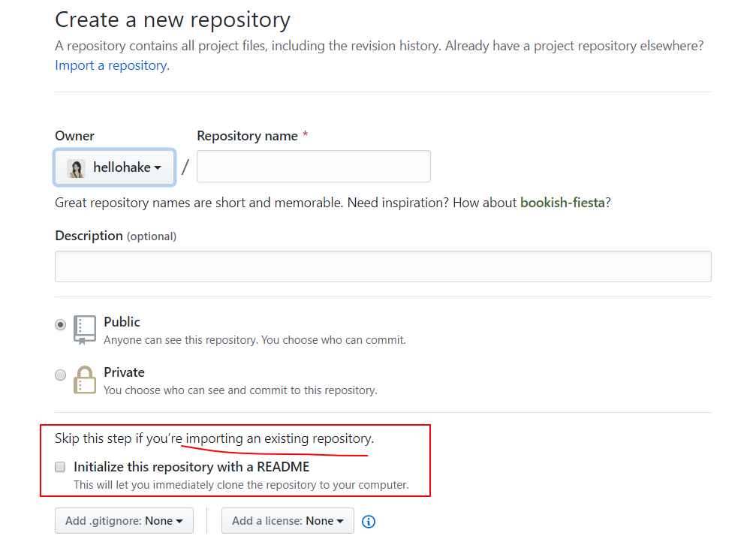Click the Create a new repository heading

pyautogui.click(x=173, y=20)
